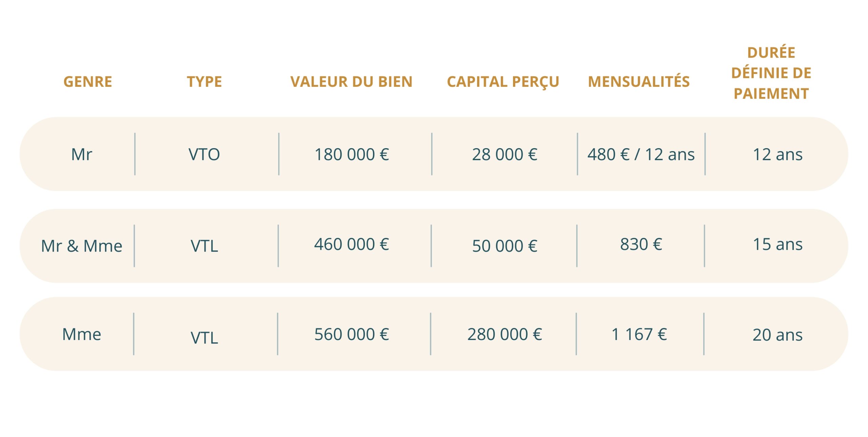Select the 50 000 € capital cell

tap(505, 246)
